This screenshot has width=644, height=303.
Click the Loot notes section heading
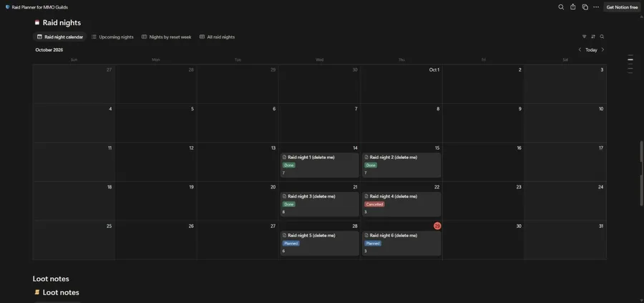[x=51, y=279]
